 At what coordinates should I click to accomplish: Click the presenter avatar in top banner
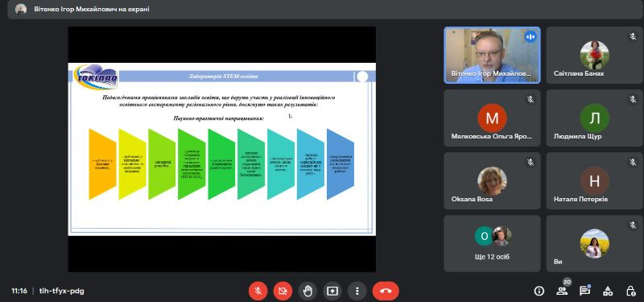[x=21, y=9]
